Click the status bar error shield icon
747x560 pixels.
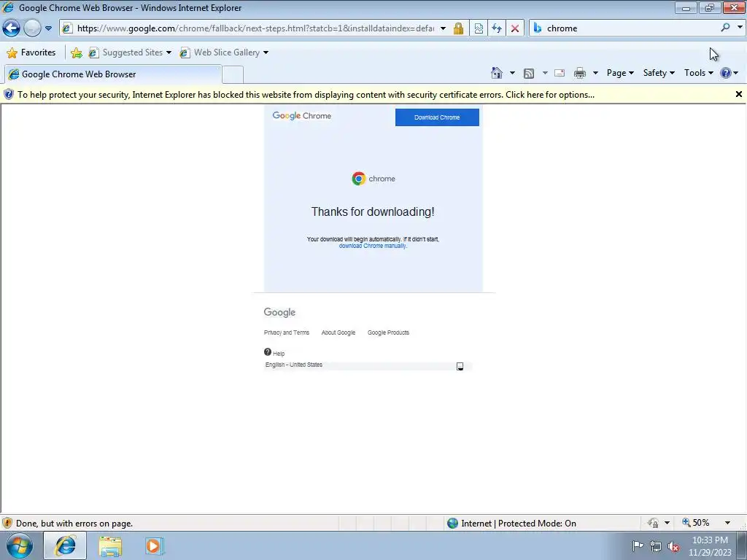coord(7,524)
